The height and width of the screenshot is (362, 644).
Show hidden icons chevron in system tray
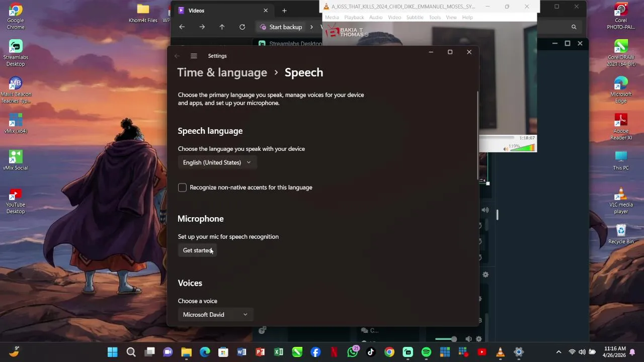(558, 352)
